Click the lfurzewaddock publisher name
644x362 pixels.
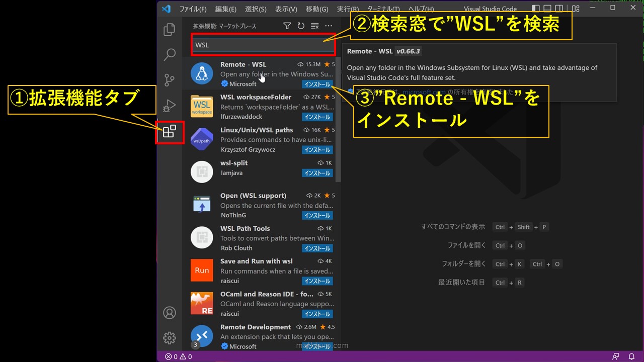(242, 117)
